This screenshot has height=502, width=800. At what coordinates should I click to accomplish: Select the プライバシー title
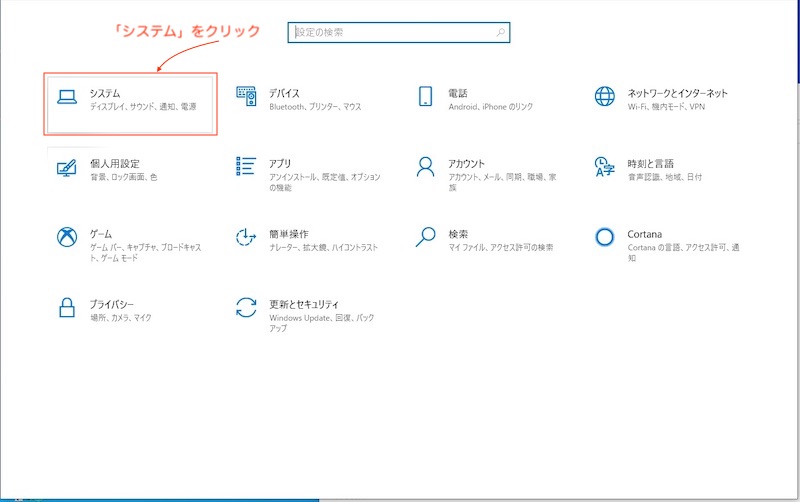(112, 305)
